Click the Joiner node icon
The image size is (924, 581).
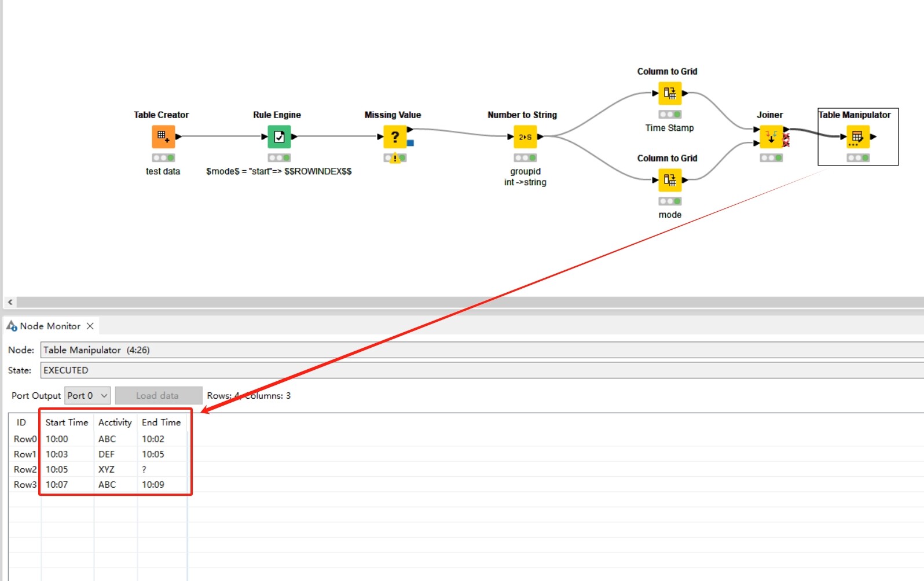[771, 137]
